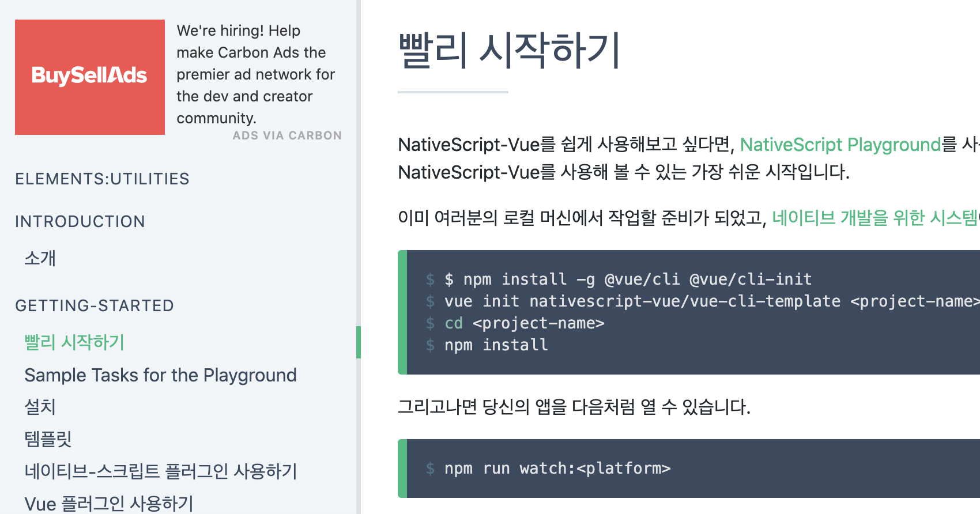Click the cd <project-name> code line
The width and height of the screenshot is (980, 514).
pos(524,323)
